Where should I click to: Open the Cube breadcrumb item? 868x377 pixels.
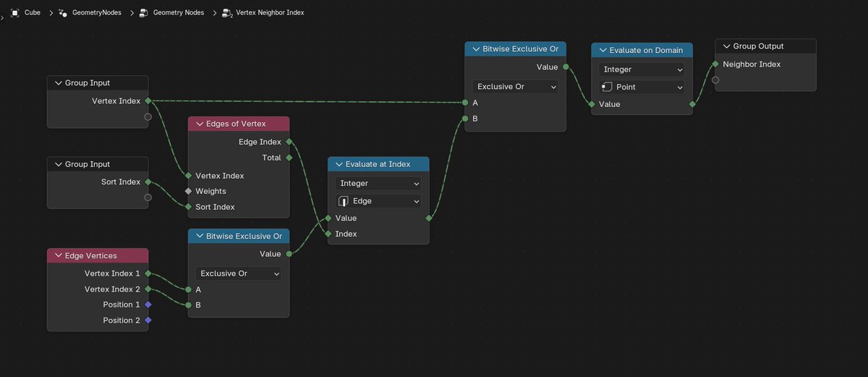pyautogui.click(x=33, y=12)
